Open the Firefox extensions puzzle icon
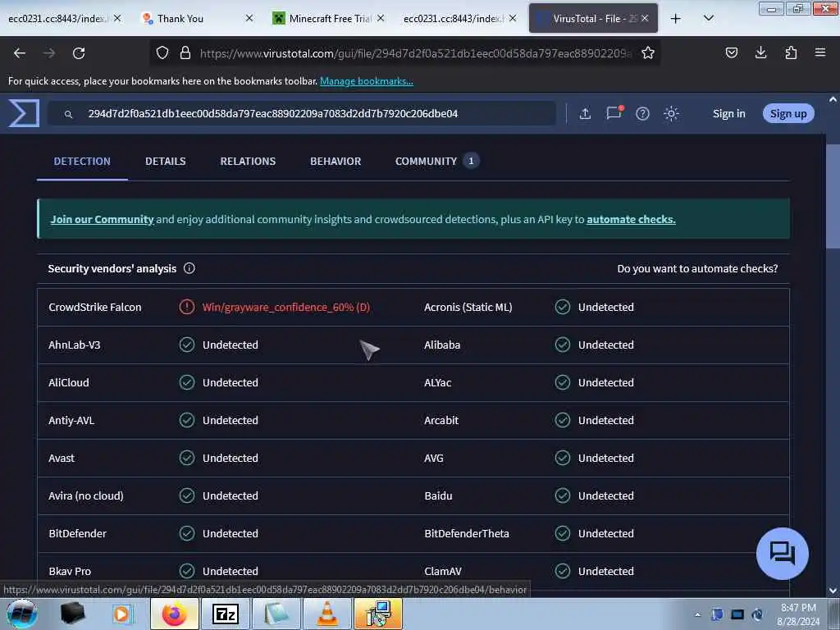840x630 pixels. (x=791, y=52)
